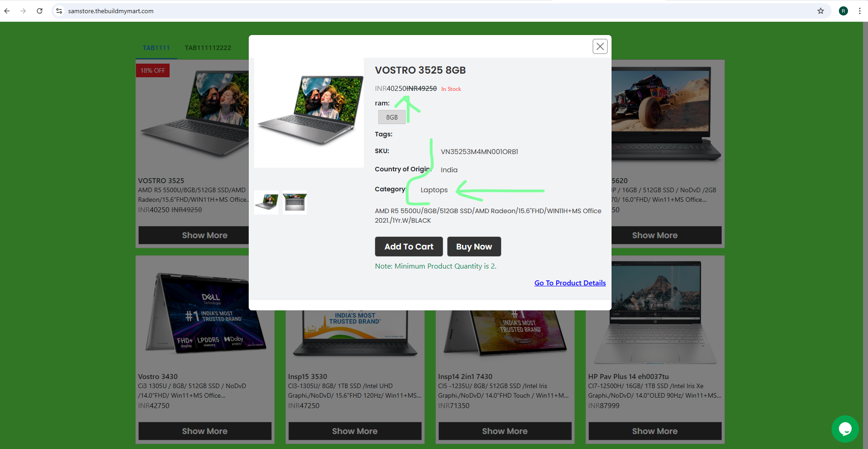Image resolution: width=868 pixels, height=449 pixels.
Task: Add the Vostro 3525 to cart
Action: [x=409, y=246]
